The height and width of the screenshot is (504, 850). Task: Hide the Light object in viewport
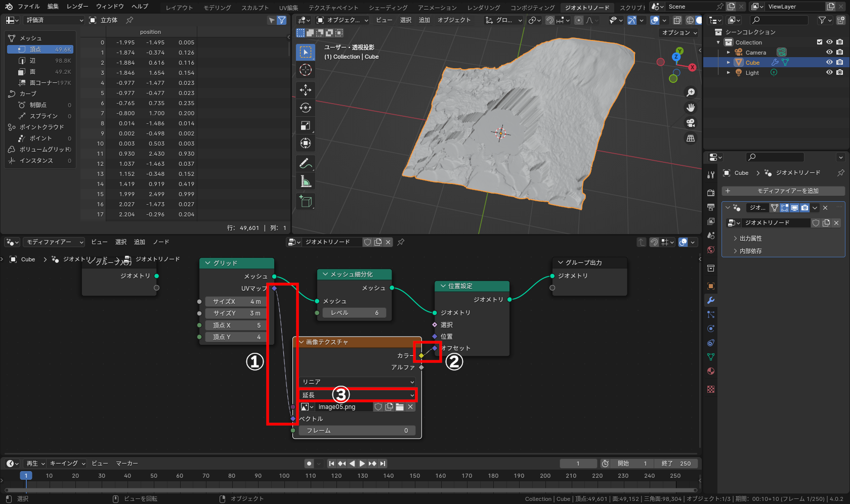click(829, 73)
